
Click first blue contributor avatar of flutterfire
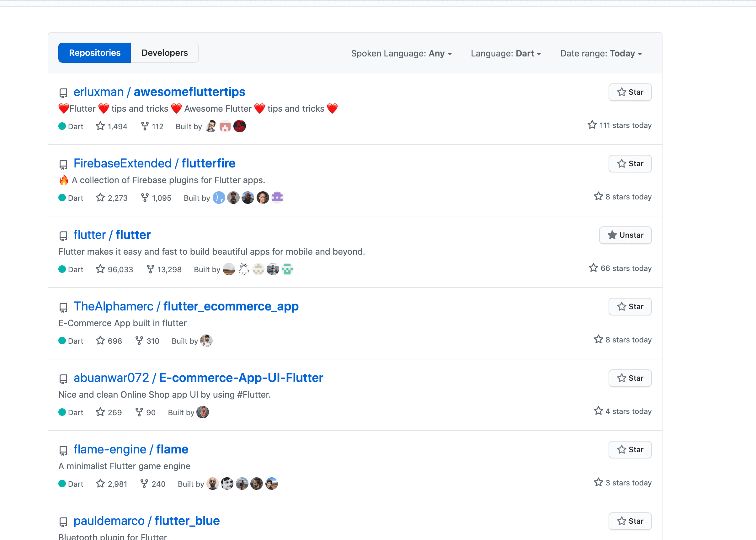point(219,198)
